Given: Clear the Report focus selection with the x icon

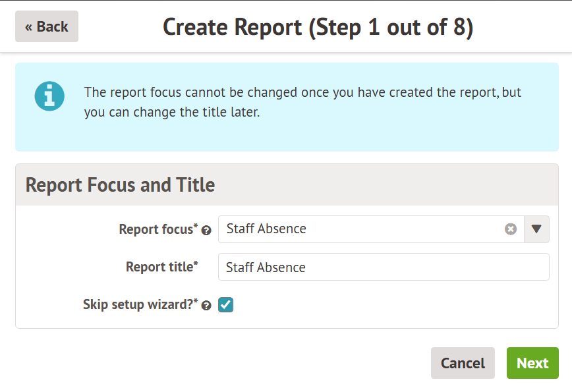Looking at the screenshot, I should coord(511,229).
